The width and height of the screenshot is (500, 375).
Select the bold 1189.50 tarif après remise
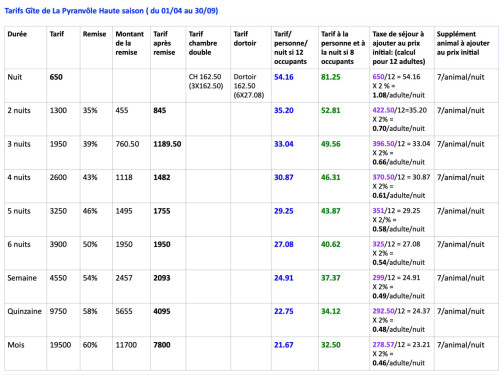[167, 144]
